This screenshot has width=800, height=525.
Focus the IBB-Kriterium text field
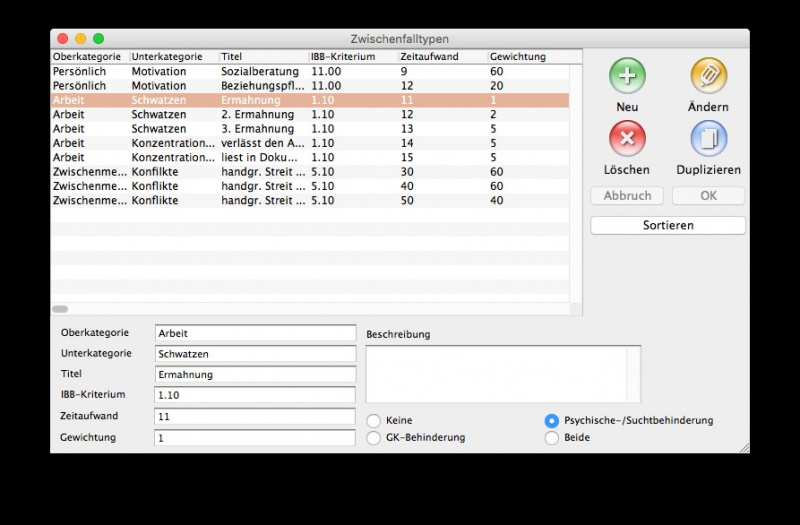tap(255, 395)
